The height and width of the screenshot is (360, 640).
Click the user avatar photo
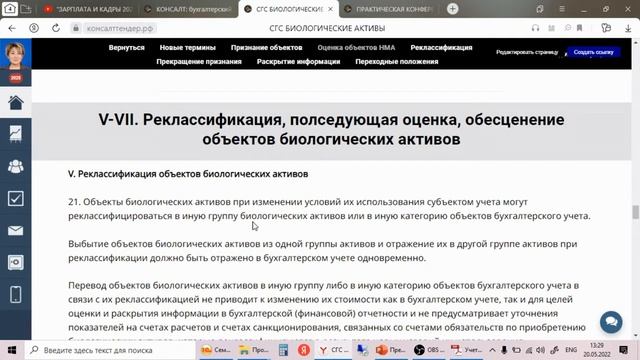pos(16,55)
